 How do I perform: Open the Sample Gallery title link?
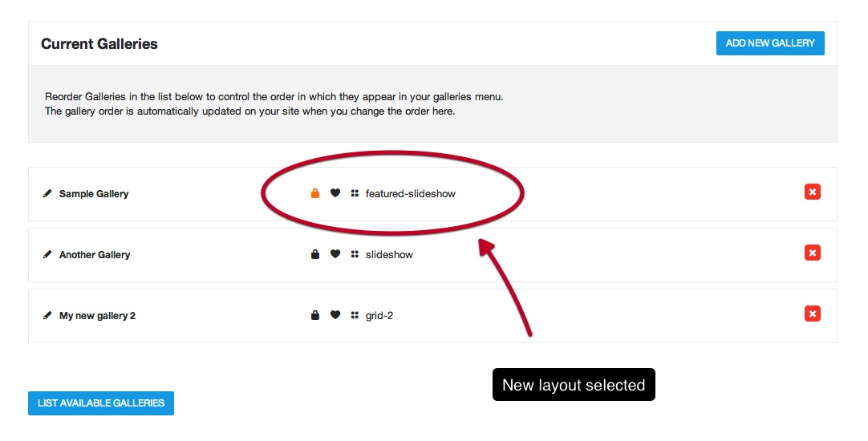pyautogui.click(x=94, y=194)
